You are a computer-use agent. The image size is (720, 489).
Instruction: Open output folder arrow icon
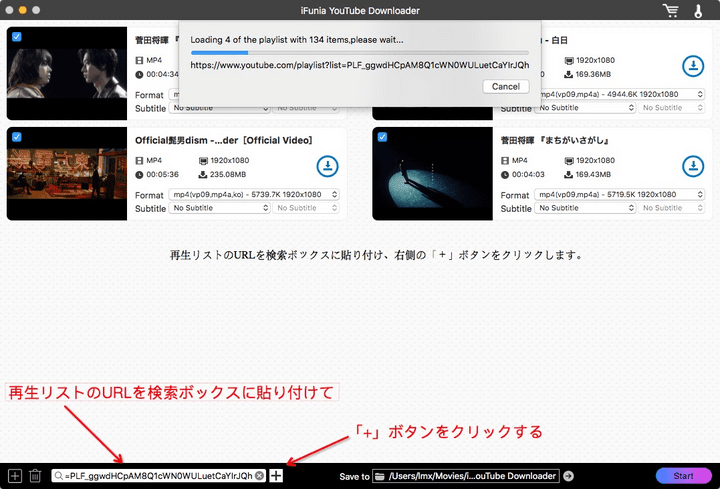coord(568,476)
